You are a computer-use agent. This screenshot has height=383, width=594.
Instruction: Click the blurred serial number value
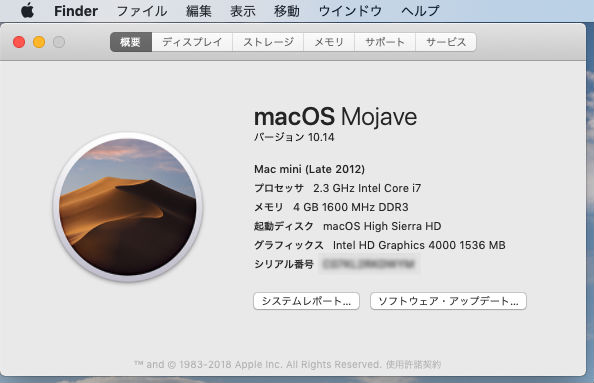coord(369,264)
